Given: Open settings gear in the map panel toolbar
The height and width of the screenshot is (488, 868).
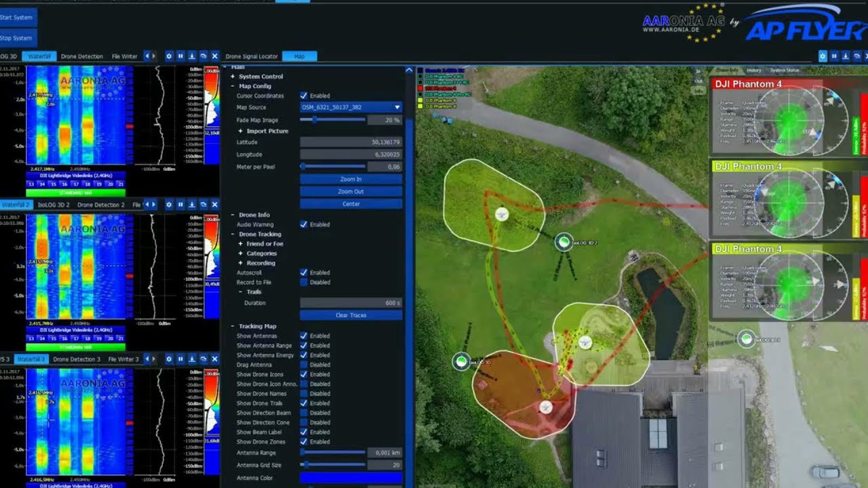Looking at the screenshot, I should point(823,56).
